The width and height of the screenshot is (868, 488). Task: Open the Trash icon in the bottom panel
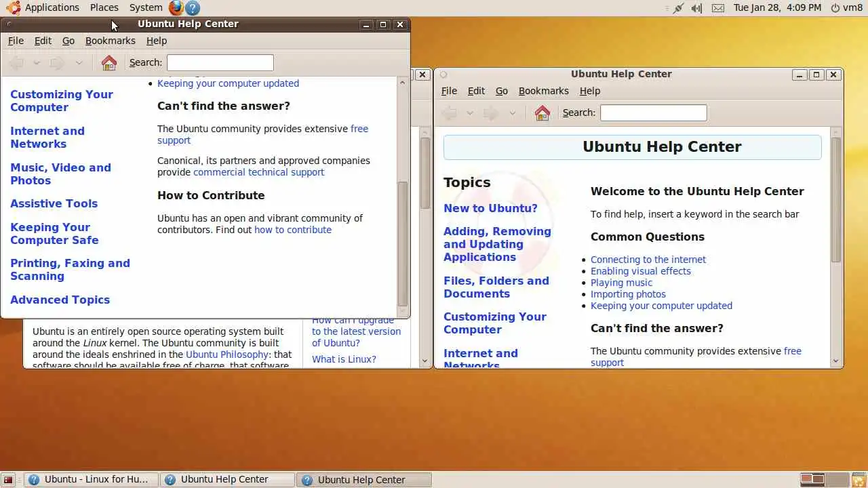[x=859, y=480]
